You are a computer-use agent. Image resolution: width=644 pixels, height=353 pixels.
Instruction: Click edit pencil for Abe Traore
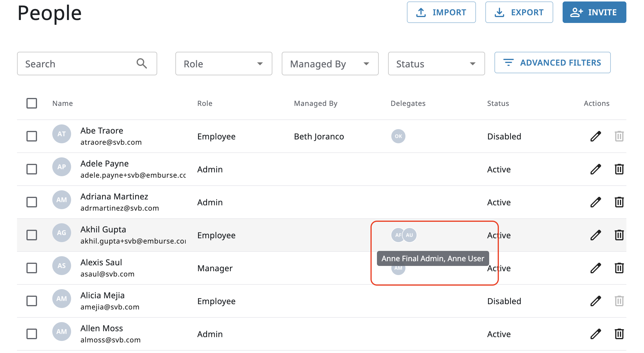(x=596, y=136)
